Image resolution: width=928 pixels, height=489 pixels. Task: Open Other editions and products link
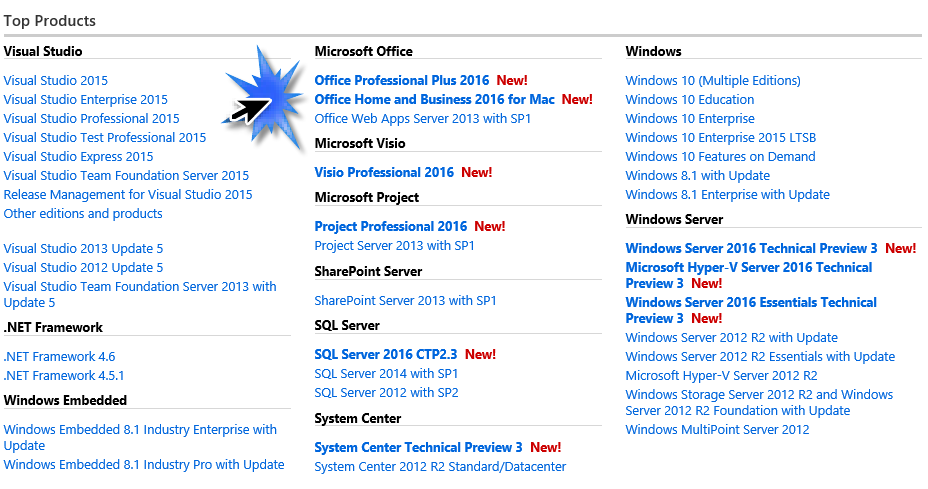(83, 214)
